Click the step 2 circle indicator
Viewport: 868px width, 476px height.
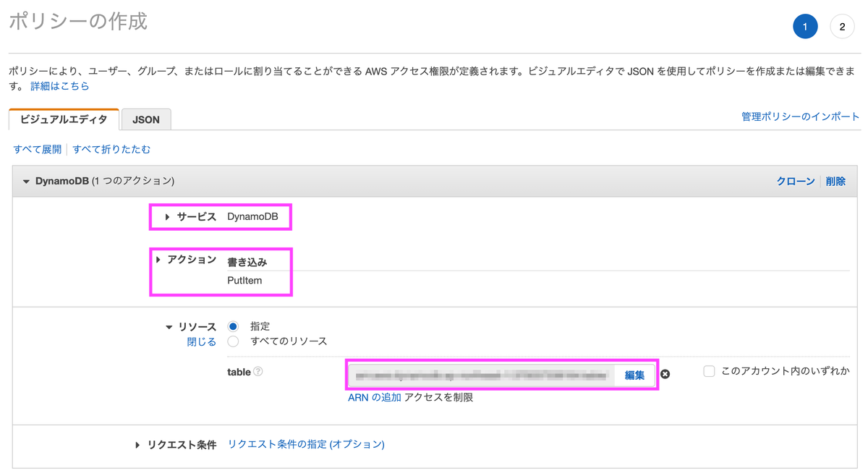click(841, 26)
